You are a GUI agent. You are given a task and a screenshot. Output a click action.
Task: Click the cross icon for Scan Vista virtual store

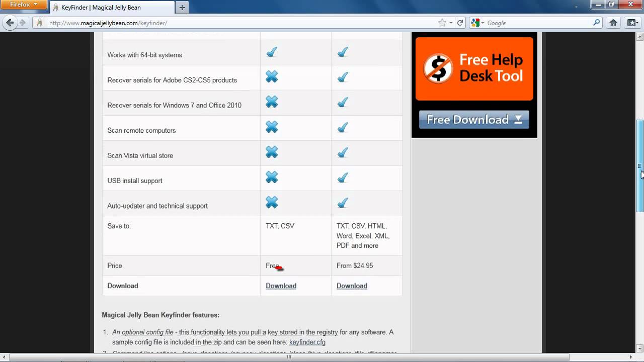(272, 152)
